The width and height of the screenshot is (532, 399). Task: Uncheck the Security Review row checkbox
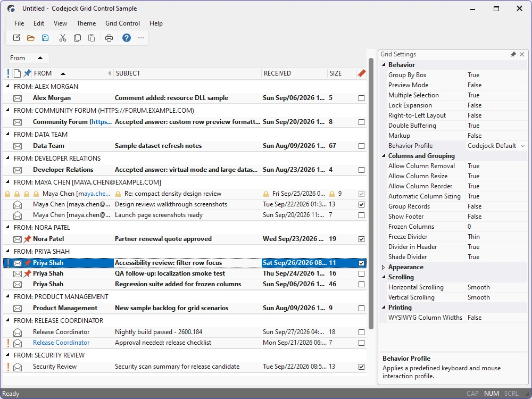[362, 367]
